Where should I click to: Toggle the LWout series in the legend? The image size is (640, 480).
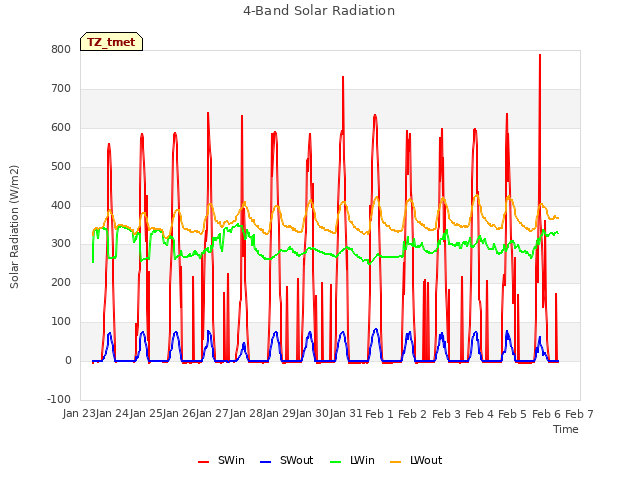[x=416, y=460]
